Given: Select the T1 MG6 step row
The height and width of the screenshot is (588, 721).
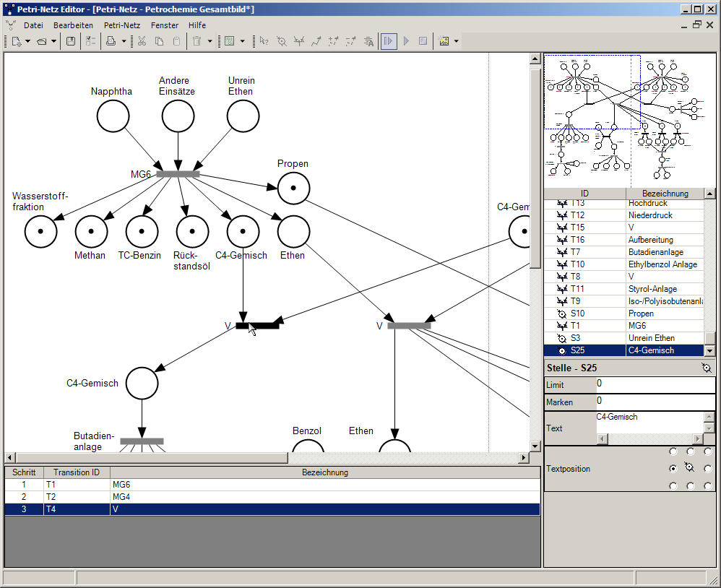Looking at the screenshot, I should [x=272, y=485].
